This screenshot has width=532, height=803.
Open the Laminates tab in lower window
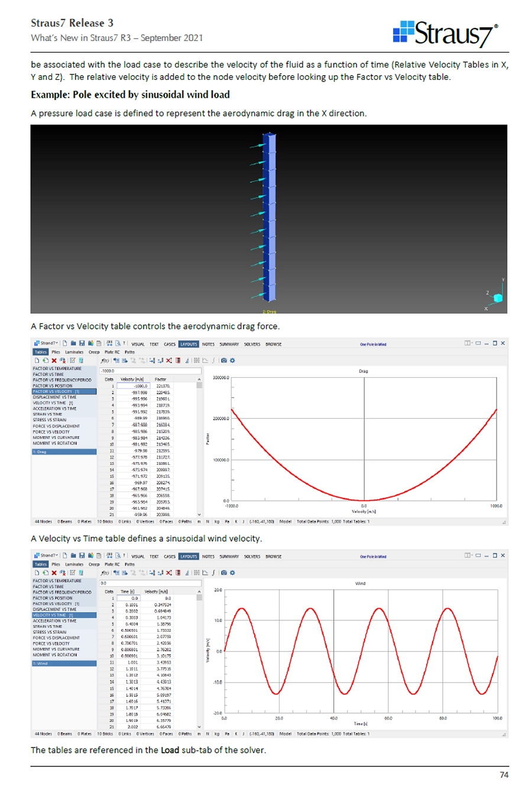(x=74, y=564)
